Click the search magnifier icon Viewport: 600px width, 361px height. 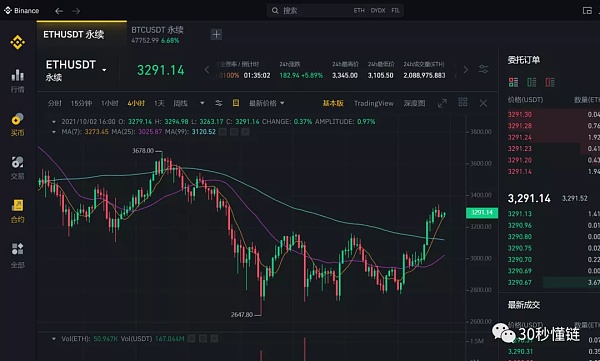pos(275,11)
